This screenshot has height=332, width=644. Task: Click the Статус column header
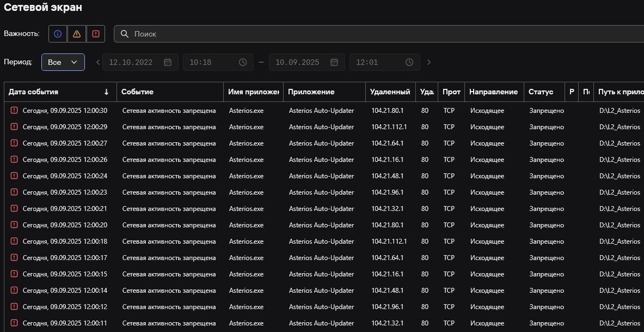[541, 92]
